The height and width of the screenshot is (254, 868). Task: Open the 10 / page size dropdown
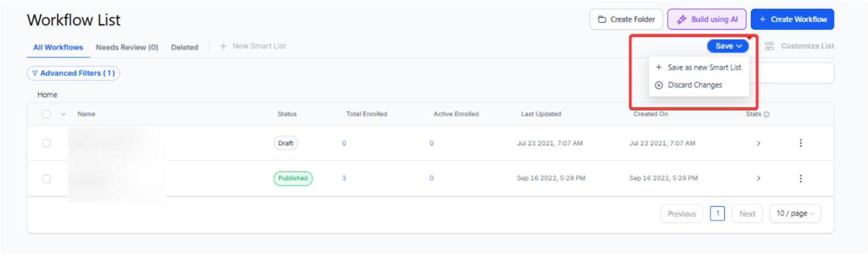795,214
